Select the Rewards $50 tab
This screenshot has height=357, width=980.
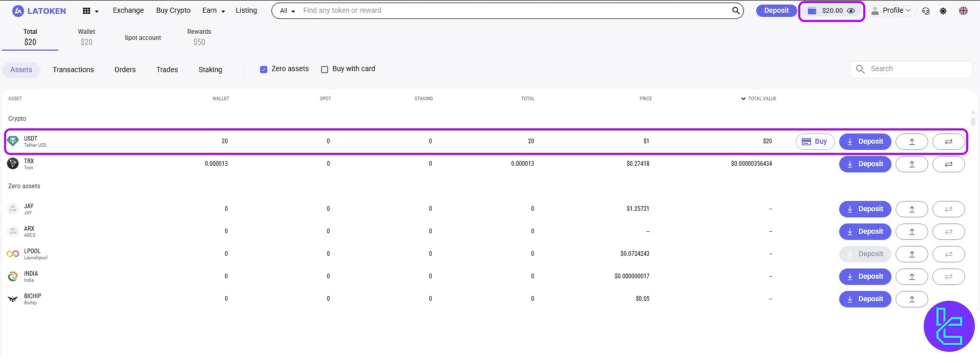199,37
